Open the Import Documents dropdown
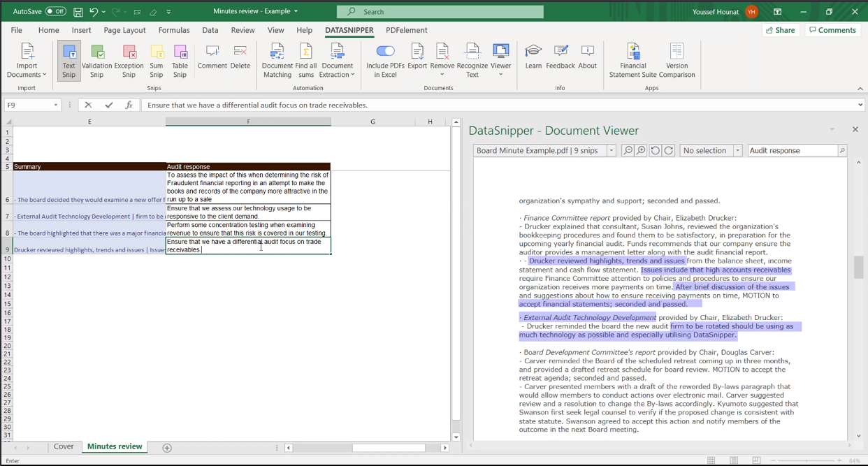This screenshot has width=868, height=466. (x=27, y=61)
